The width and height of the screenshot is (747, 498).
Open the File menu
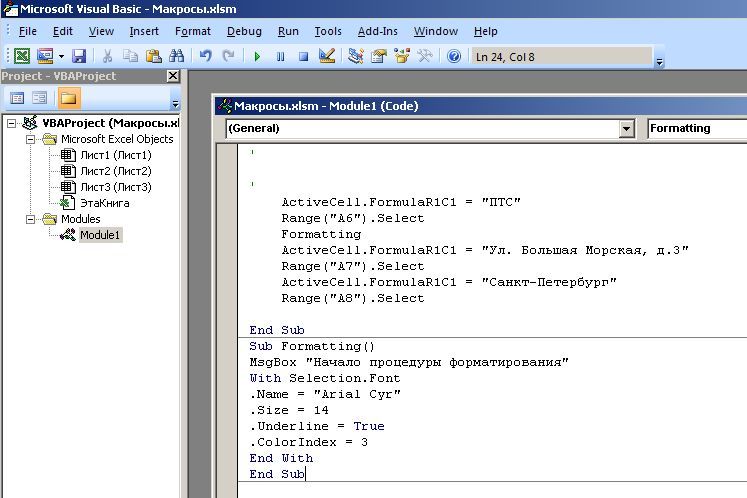point(28,31)
